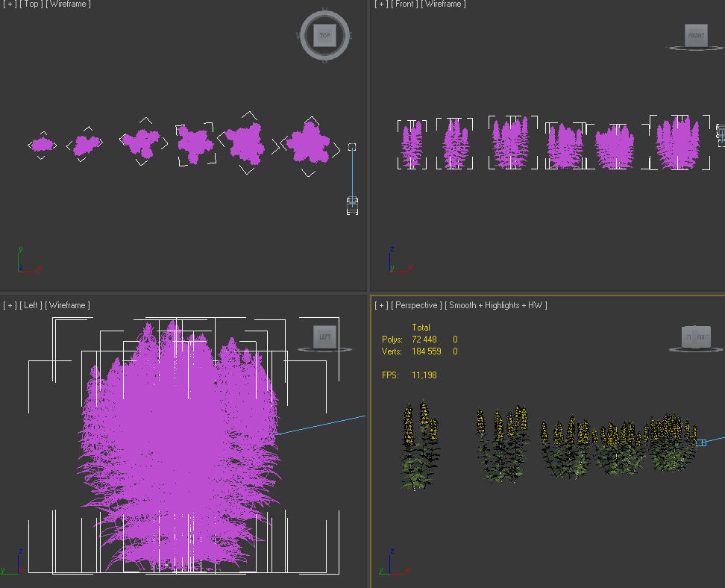Click the Polys total value 72 448
The image size is (725, 588).
pyautogui.click(x=424, y=340)
